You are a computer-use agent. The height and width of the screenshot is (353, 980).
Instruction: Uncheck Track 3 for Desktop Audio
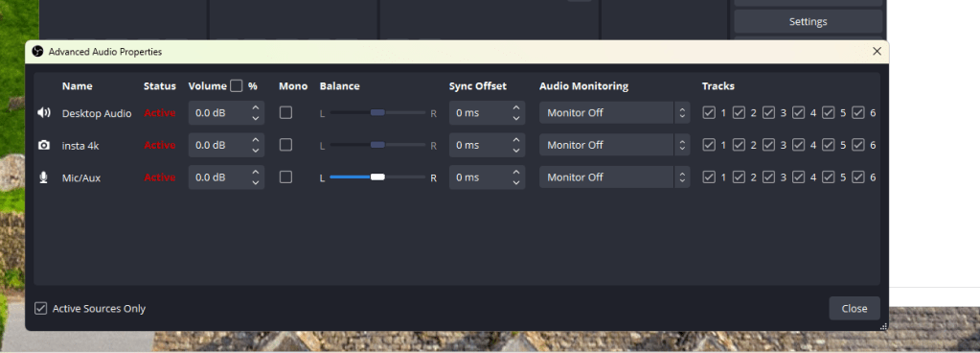[768, 112]
